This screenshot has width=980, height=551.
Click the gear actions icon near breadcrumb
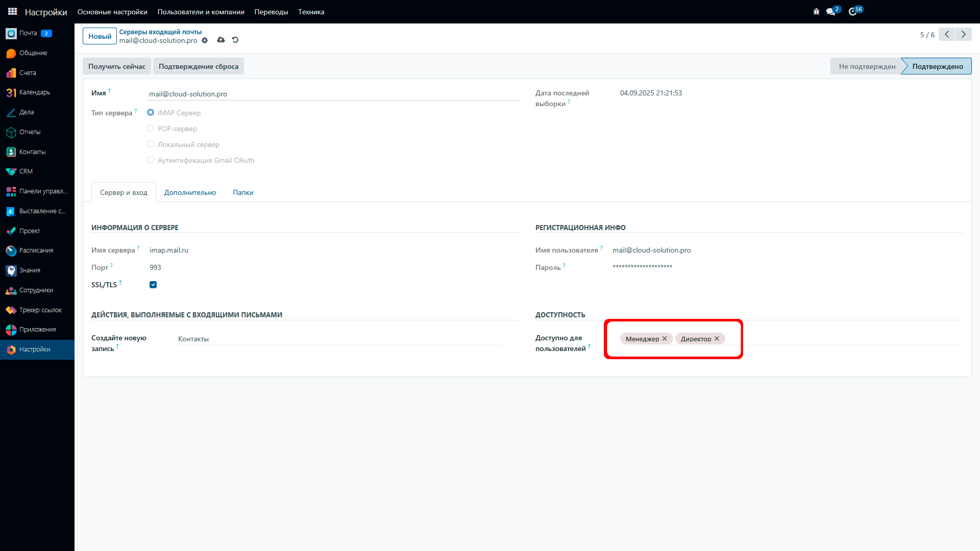coord(205,40)
